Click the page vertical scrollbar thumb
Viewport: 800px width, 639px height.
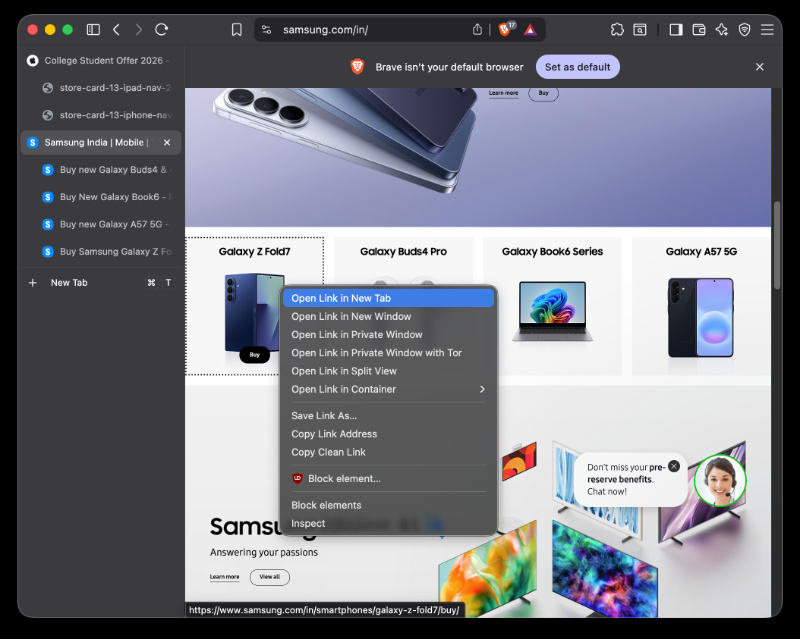coord(777,245)
